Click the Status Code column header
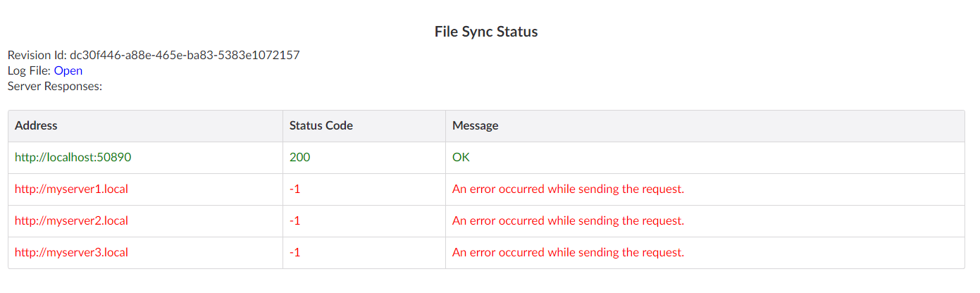Image resolution: width=980 pixels, height=293 pixels. pyautogui.click(x=321, y=125)
